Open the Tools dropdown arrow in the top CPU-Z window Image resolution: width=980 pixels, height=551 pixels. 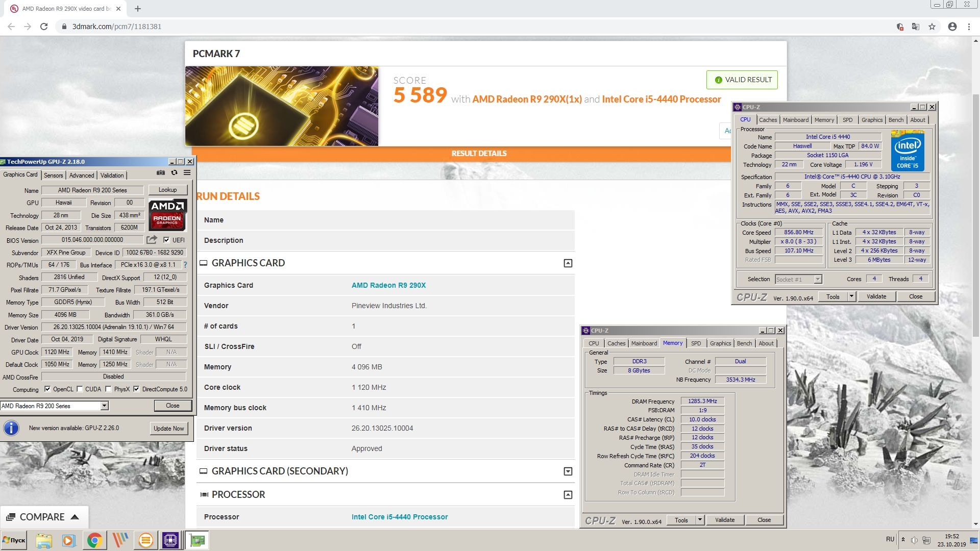click(x=851, y=296)
